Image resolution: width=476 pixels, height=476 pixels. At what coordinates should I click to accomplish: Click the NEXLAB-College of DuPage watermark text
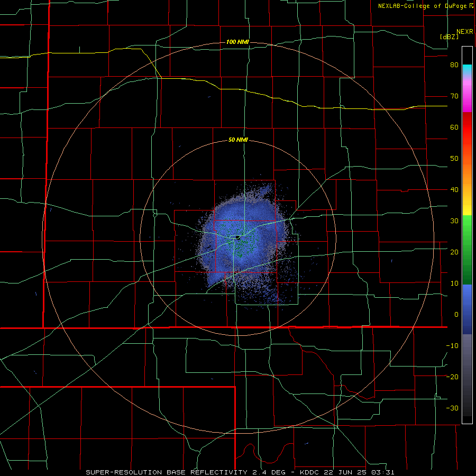pos(427,6)
